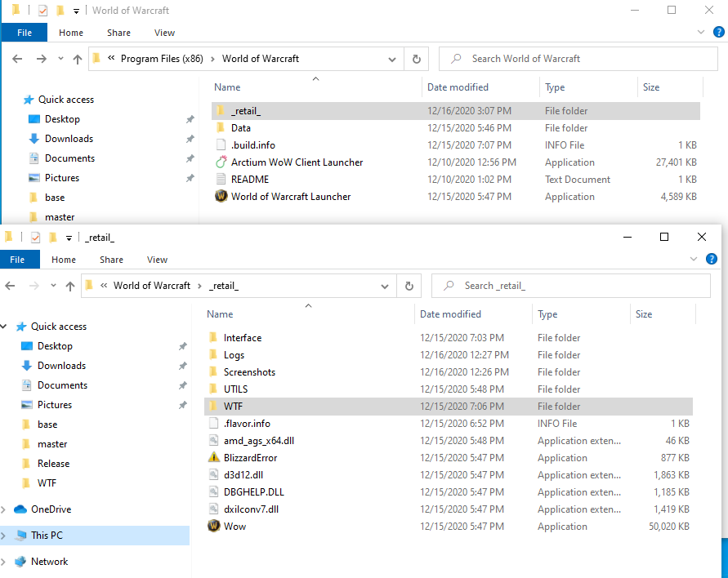Click the Search World of Warcraft field

[578, 59]
